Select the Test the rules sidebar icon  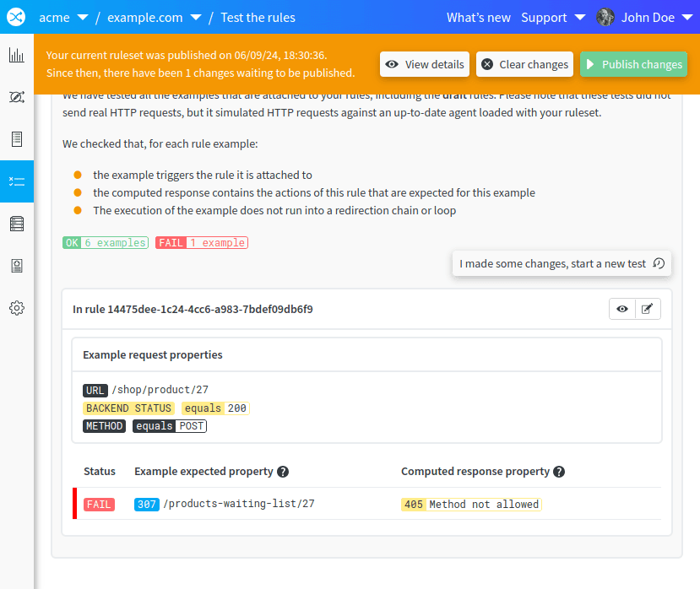[x=17, y=181]
